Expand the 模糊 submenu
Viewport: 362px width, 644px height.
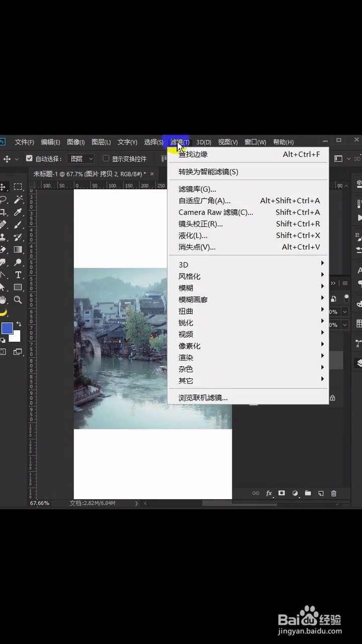click(x=248, y=288)
